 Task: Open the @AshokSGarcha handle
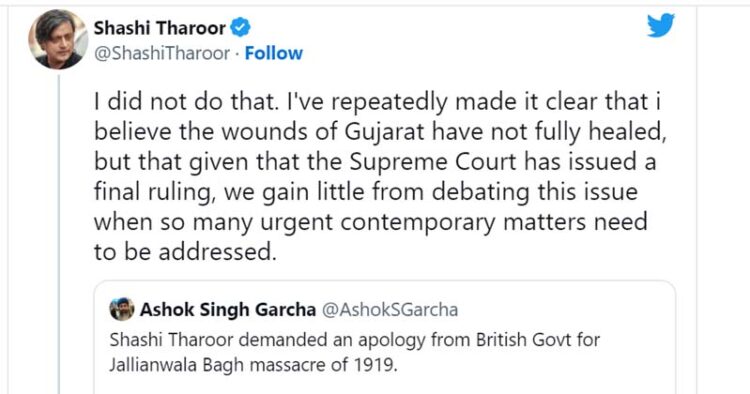(x=390, y=310)
